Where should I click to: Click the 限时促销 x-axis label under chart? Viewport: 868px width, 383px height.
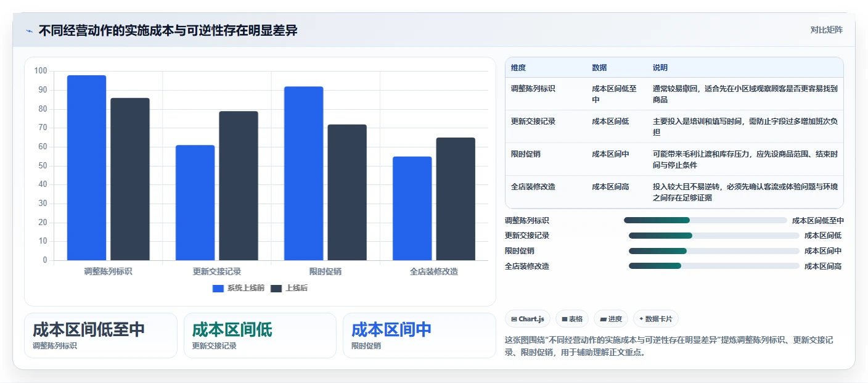[x=325, y=271]
